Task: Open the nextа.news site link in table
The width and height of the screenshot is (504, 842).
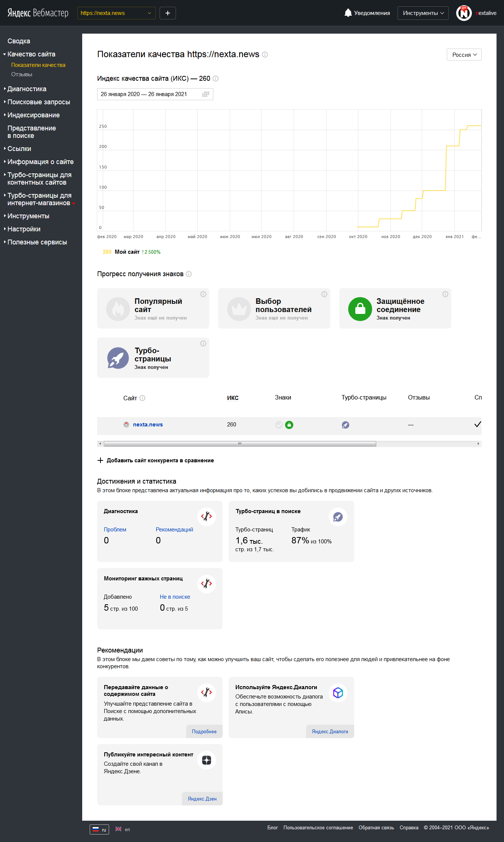Action: [148, 425]
